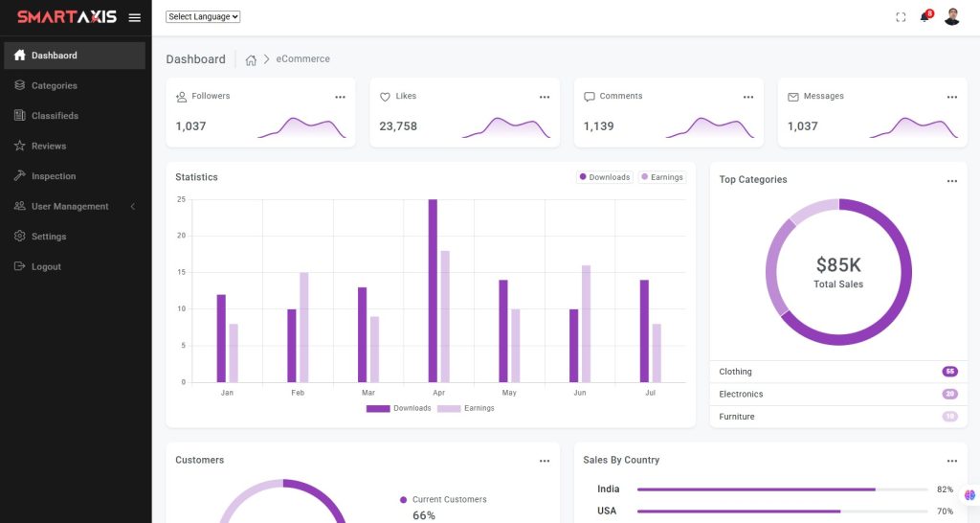Click the India sales progress bar
This screenshot has height=523, width=980.
[x=783, y=489]
